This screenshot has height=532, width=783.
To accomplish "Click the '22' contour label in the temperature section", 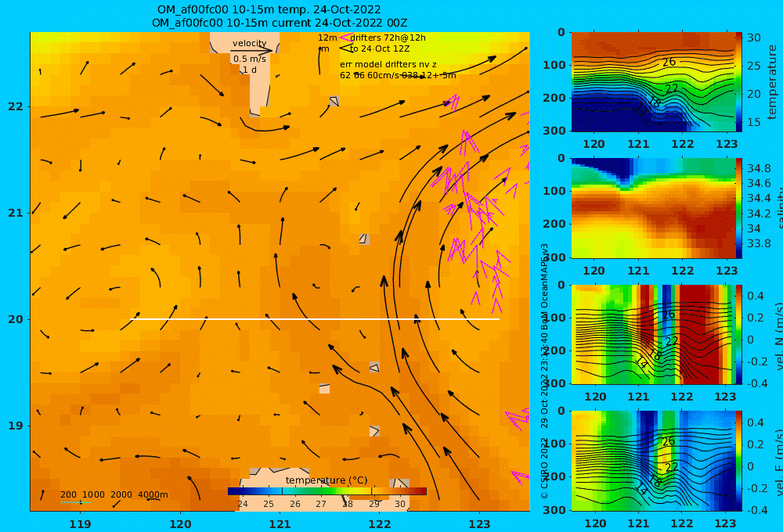I will pos(672,88).
